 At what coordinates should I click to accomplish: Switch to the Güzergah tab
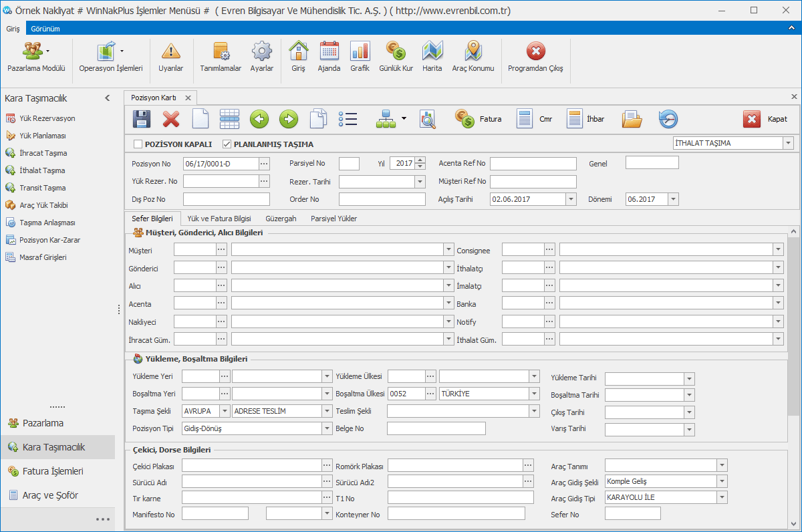pos(281,219)
